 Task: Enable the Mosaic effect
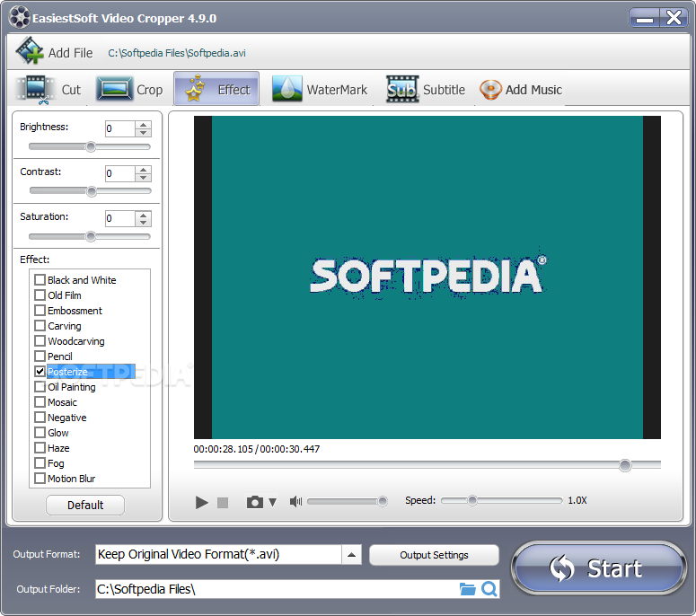point(40,402)
